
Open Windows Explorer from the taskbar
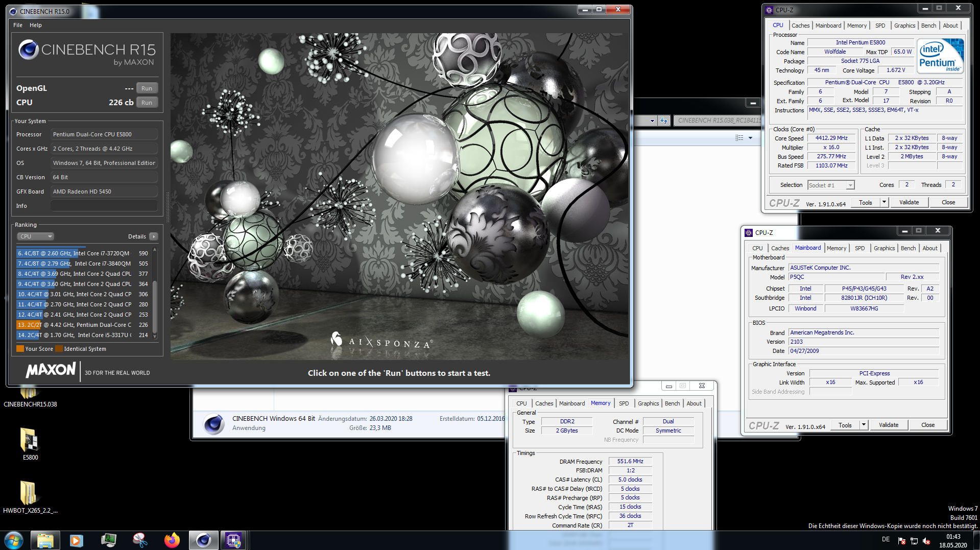point(45,540)
